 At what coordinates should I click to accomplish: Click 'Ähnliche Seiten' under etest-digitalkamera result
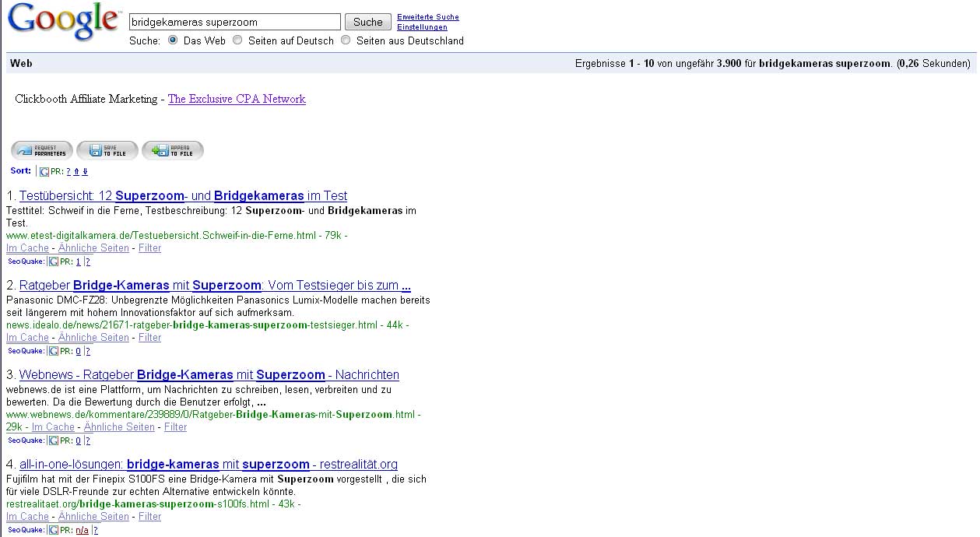click(93, 248)
